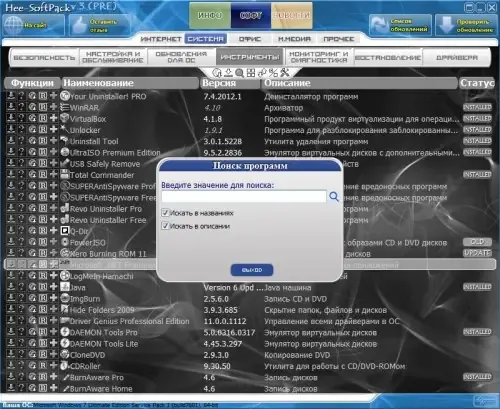This screenshot has height=409, width=500.
Task: Click the magnifier search icon in the small toolbar
Action: click(239, 73)
